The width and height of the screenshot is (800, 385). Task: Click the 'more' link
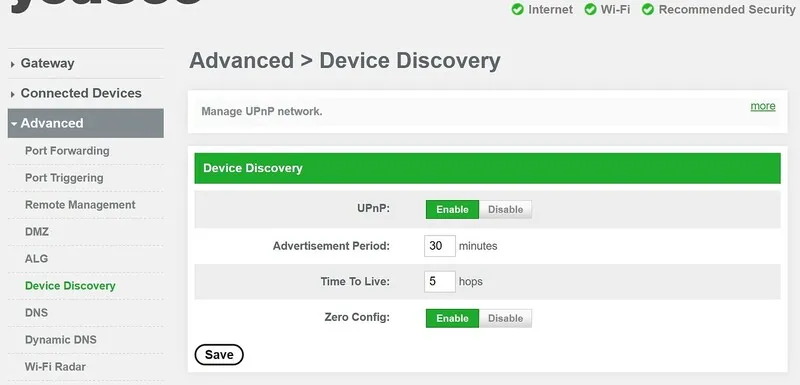(763, 106)
